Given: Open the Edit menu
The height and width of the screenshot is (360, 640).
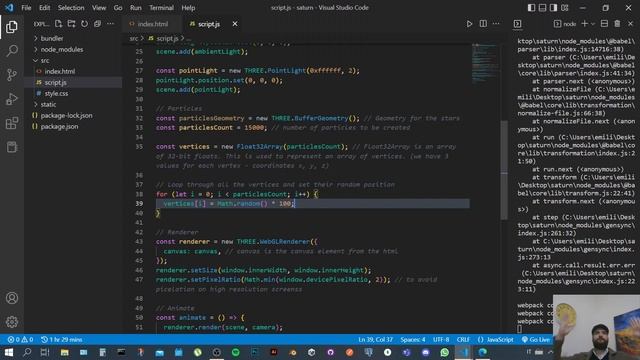Looking at the screenshot, I should click(44, 8).
